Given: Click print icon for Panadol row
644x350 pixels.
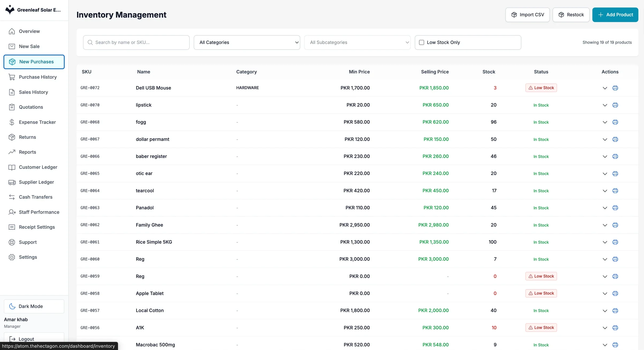Looking at the screenshot, I should pos(615,208).
